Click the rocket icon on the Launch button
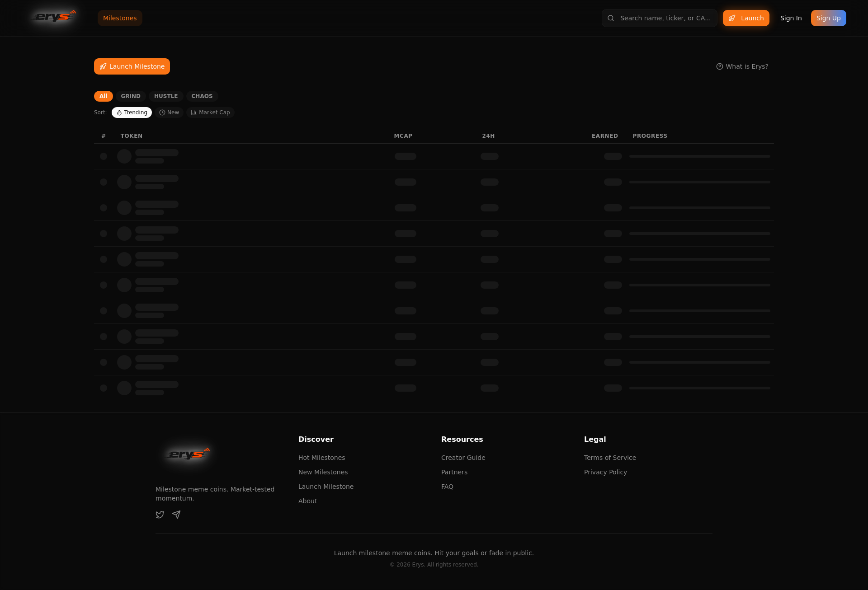The image size is (868, 590). (x=732, y=18)
